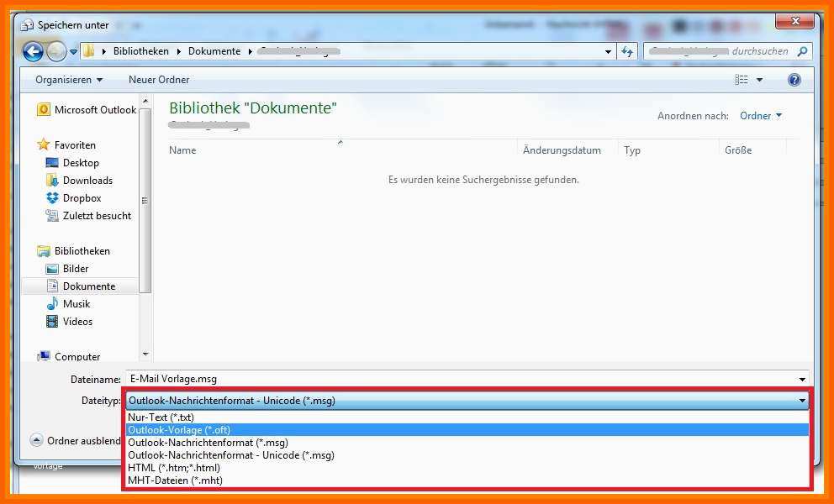Click the magnifier search icon

click(x=802, y=51)
